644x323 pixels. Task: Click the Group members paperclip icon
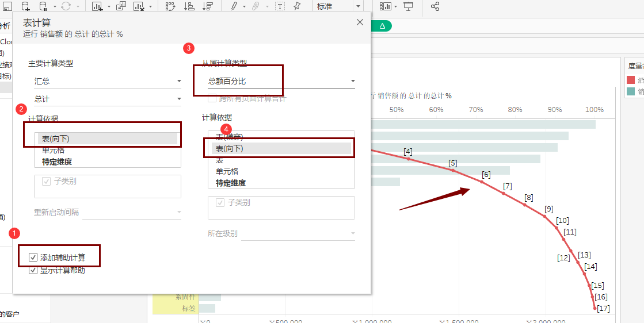pos(256,6)
